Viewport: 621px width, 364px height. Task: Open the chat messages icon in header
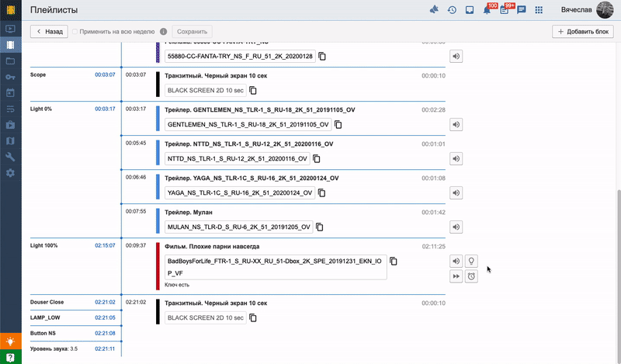522,10
